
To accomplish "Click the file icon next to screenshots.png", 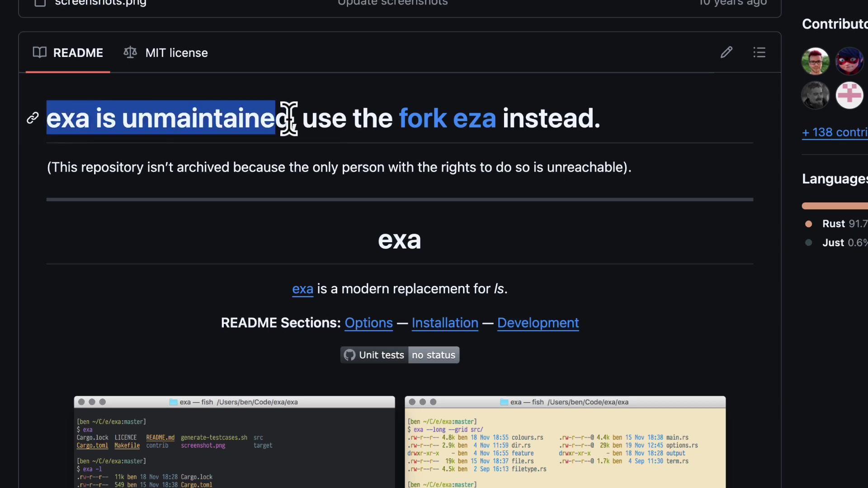I will click(40, 3).
